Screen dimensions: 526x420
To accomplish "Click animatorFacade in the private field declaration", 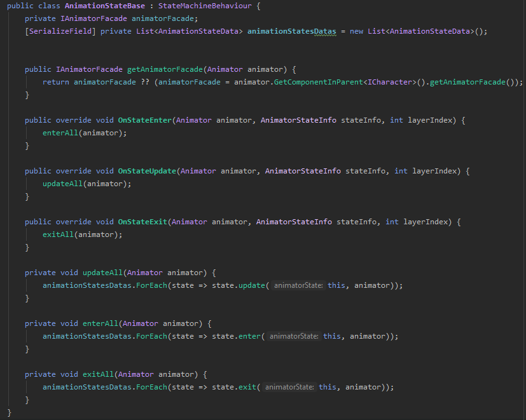I will 163,18.
